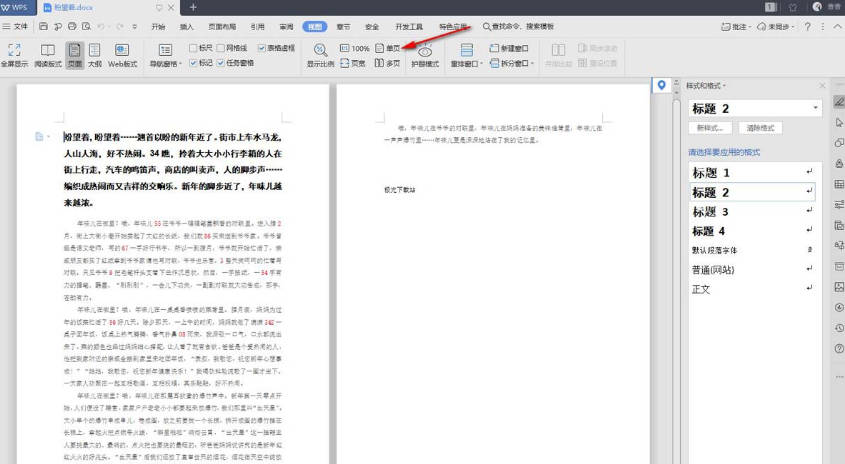Switch to the 插入 (Insert) tab
The height and width of the screenshot is (464, 845).
(x=186, y=26)
